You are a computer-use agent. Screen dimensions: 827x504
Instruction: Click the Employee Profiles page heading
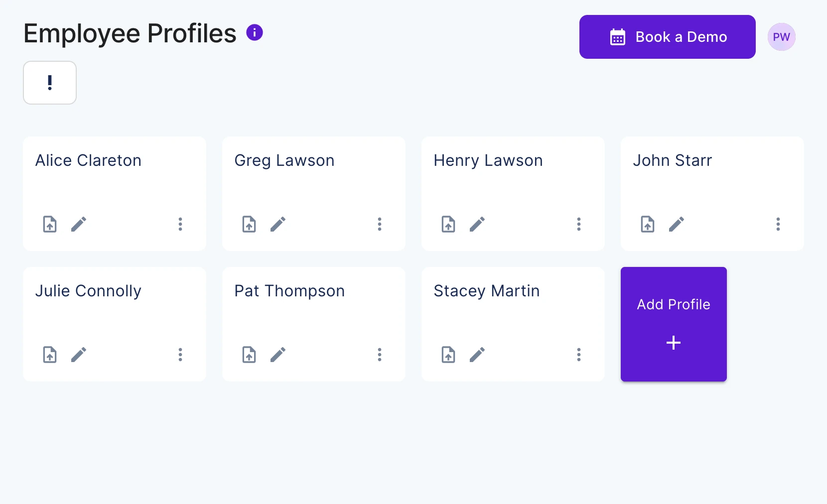pos(130,34)
